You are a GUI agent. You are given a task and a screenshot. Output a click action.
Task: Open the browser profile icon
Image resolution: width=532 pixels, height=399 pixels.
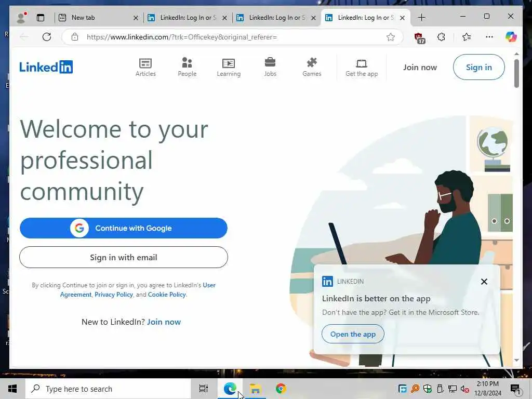21,18
